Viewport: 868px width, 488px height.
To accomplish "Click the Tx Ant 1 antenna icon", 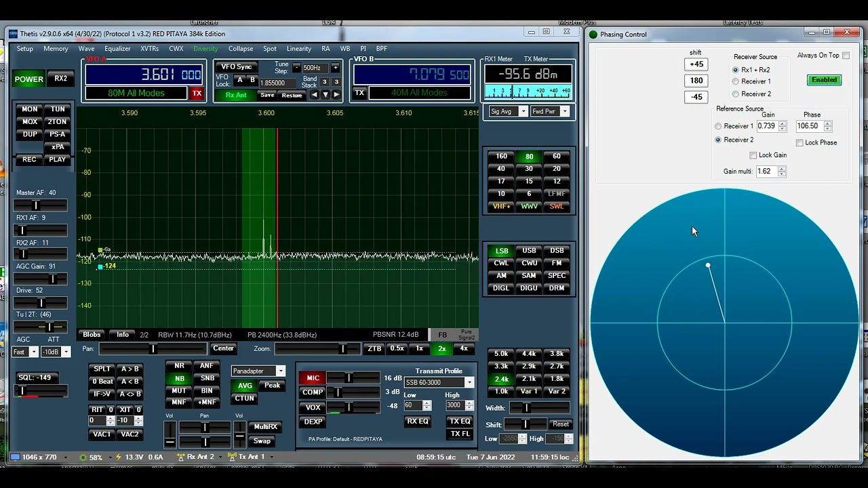I will (232, 457).
